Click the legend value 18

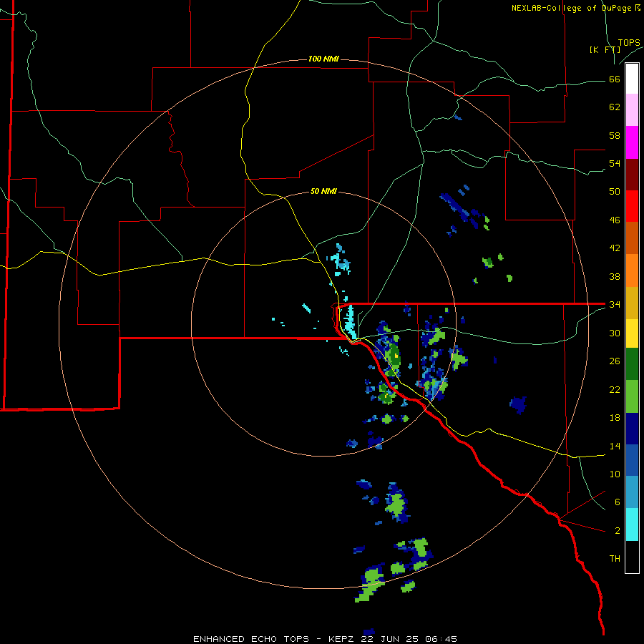coord(615,418)
